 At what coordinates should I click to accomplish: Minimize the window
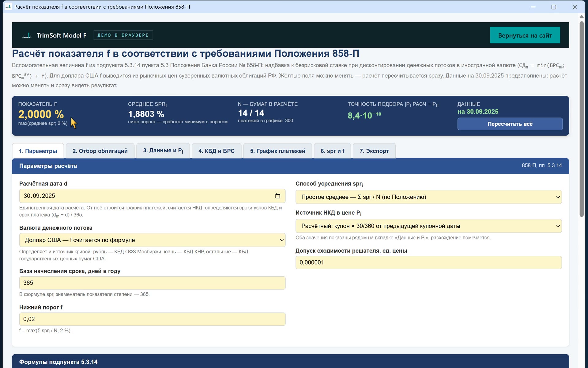(x=533, y=7)
